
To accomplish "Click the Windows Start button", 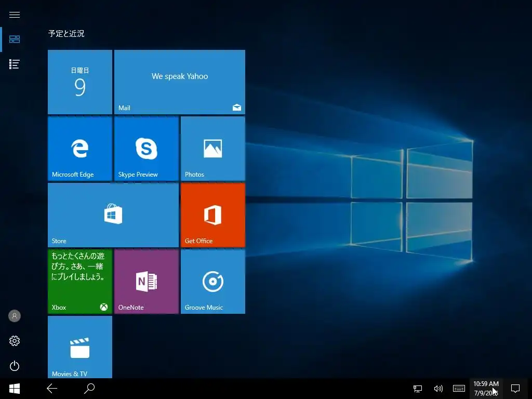I will click(14, 389).
